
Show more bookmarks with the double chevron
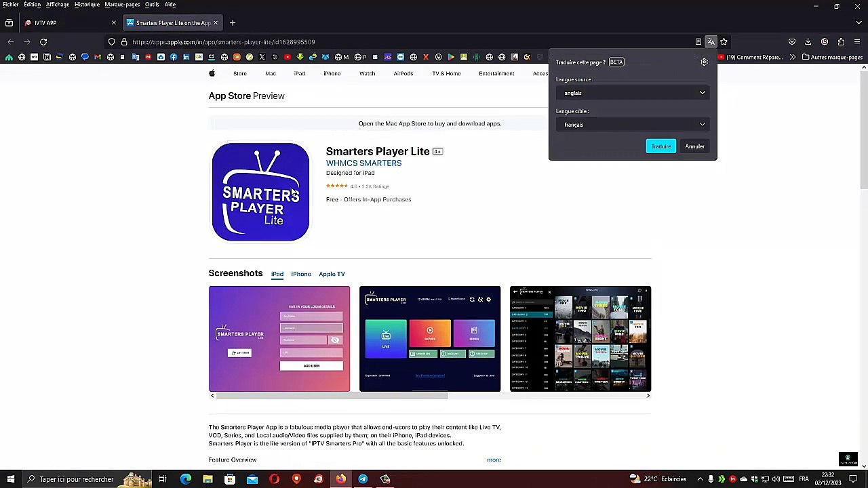pos(792,58)
